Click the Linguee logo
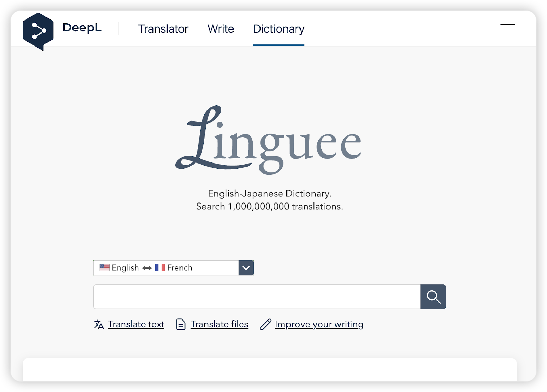 (269, 140)
